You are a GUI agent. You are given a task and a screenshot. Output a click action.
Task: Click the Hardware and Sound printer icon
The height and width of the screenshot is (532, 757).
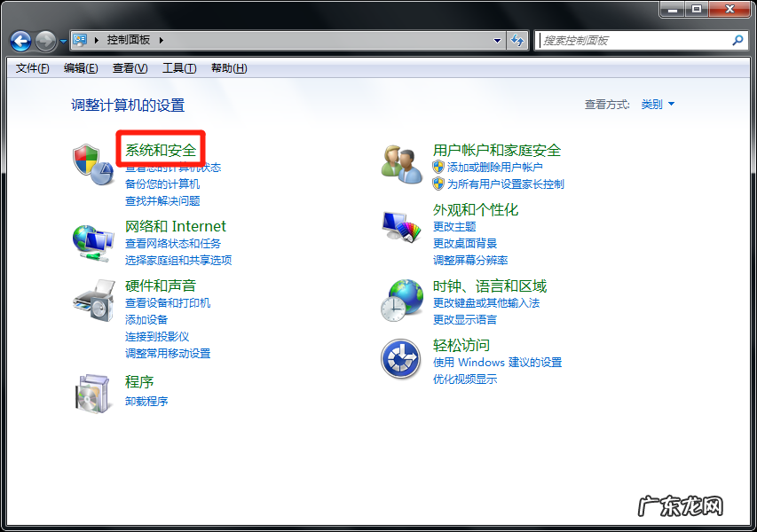coord(94,300)
